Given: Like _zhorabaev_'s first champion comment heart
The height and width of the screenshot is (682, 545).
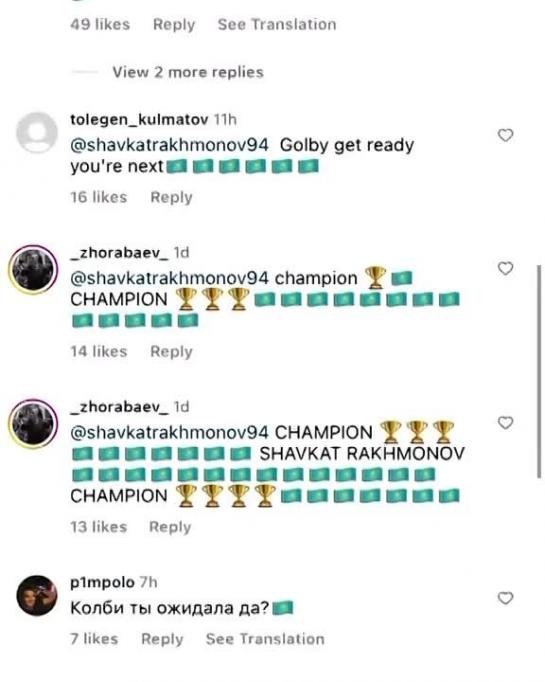Looking at the screenshot, I should tap(505, 268).
